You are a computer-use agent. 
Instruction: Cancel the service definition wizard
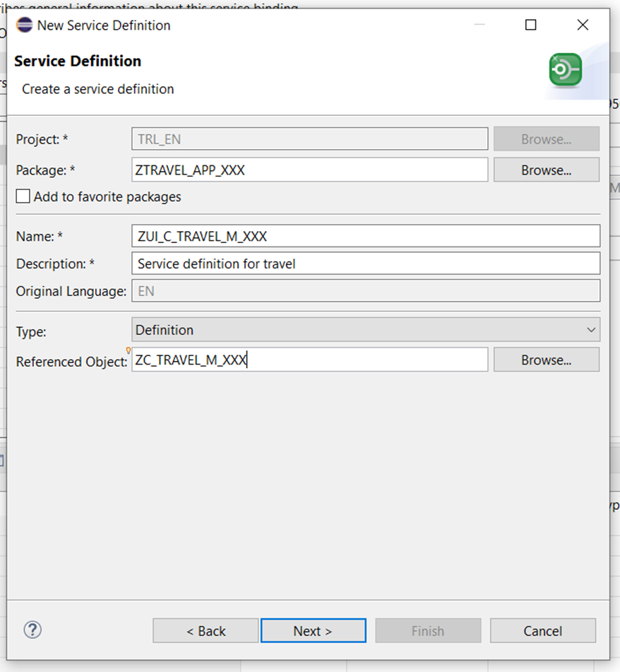[x=542, y=630]
